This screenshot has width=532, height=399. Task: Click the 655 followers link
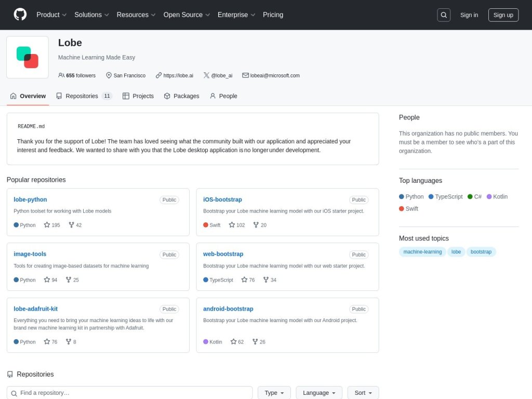point(77,75)
